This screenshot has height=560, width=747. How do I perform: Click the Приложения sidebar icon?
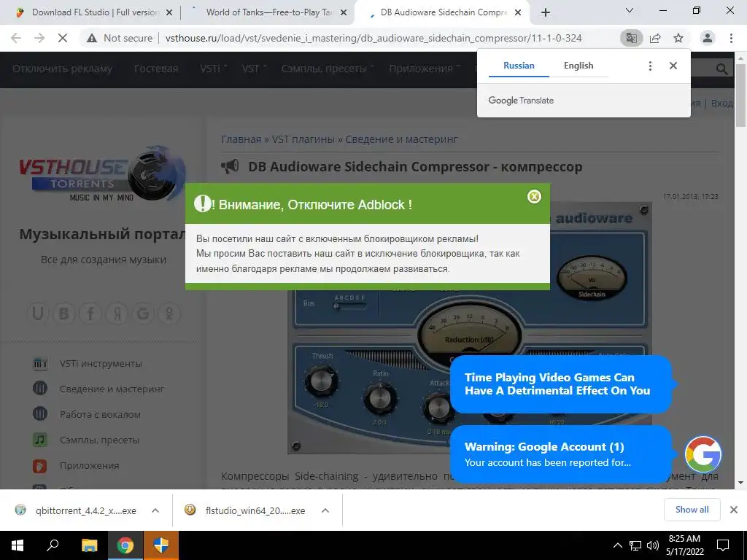(40, 465)
